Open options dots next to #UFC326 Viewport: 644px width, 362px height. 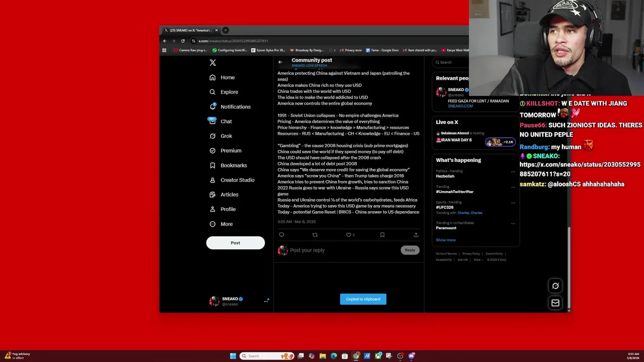(x=513, y=203)
